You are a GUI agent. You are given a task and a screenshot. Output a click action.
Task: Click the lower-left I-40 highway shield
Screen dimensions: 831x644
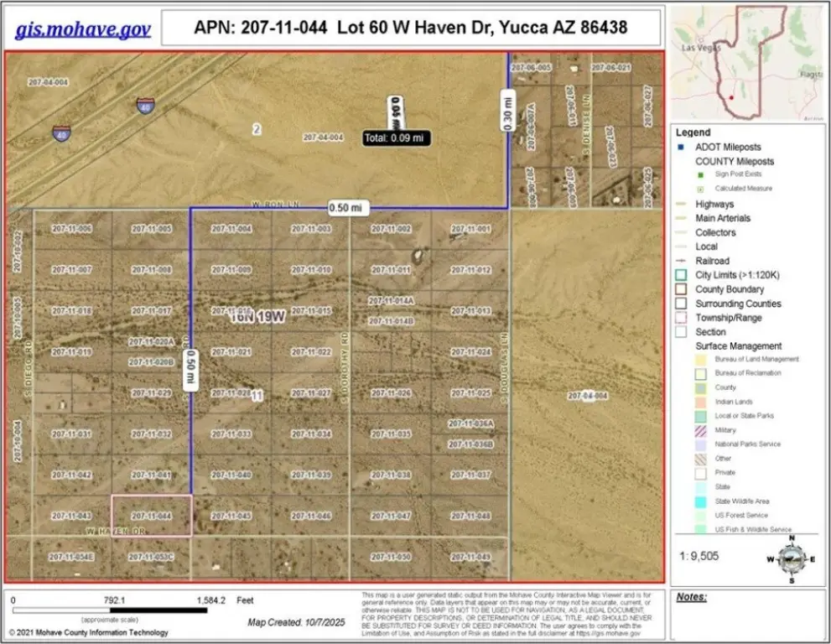coord(62,134)
